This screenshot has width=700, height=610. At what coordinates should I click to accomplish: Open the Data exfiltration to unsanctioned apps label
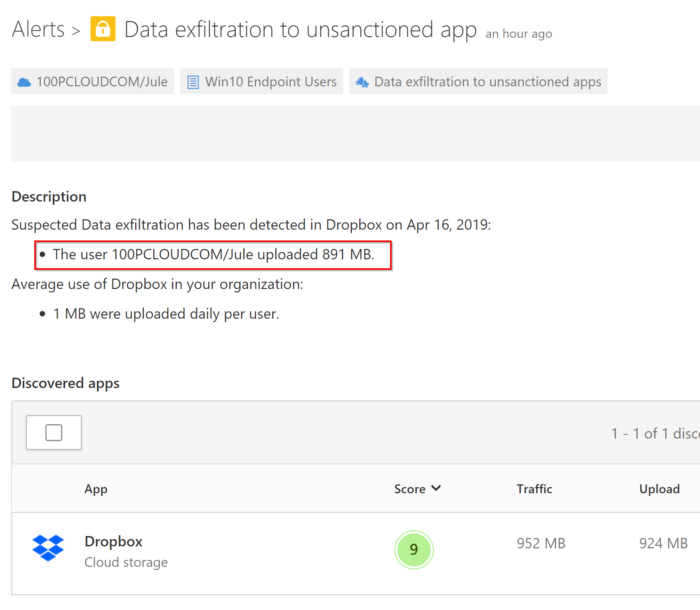point(487,82)
